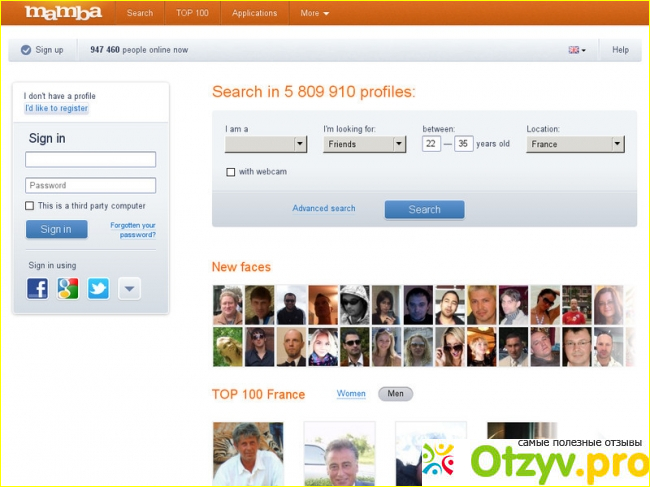Screen dimensions: 650x487
Task: Click the Mamba logo
Action: coord(63,13)
